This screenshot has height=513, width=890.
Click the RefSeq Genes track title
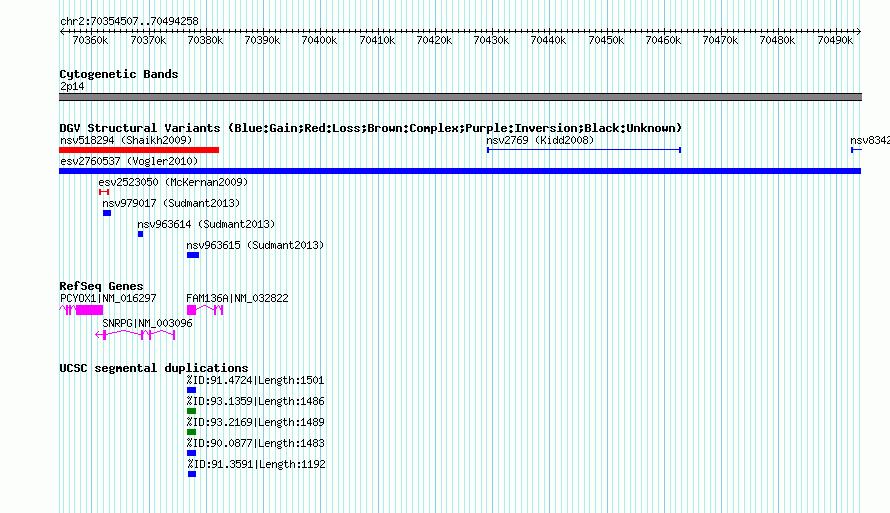[101, 286]
